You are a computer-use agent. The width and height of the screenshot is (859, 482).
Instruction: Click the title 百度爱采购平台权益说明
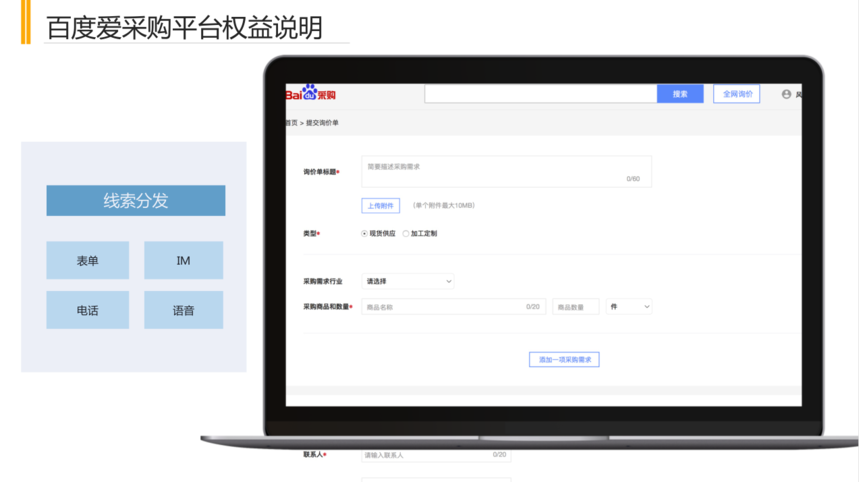(185, 28)
